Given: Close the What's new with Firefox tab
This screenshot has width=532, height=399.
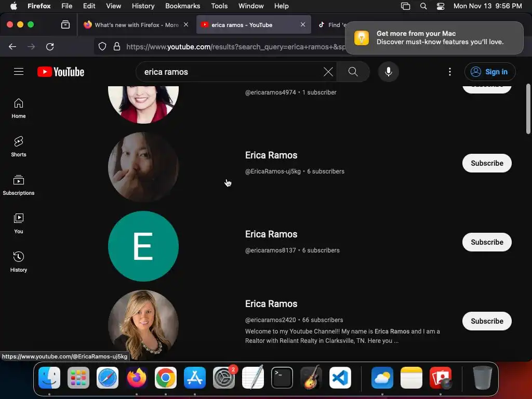Looking at the screenshot, I should pos(186,24).
